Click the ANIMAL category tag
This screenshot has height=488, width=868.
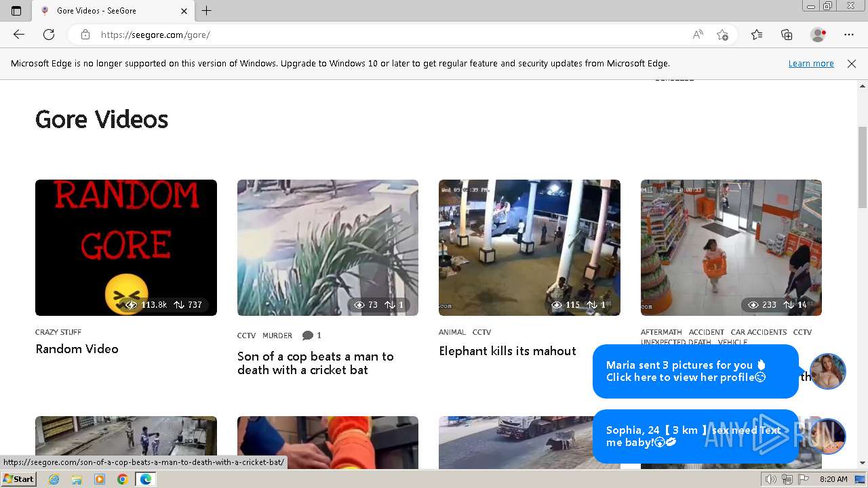click(452, 332)
